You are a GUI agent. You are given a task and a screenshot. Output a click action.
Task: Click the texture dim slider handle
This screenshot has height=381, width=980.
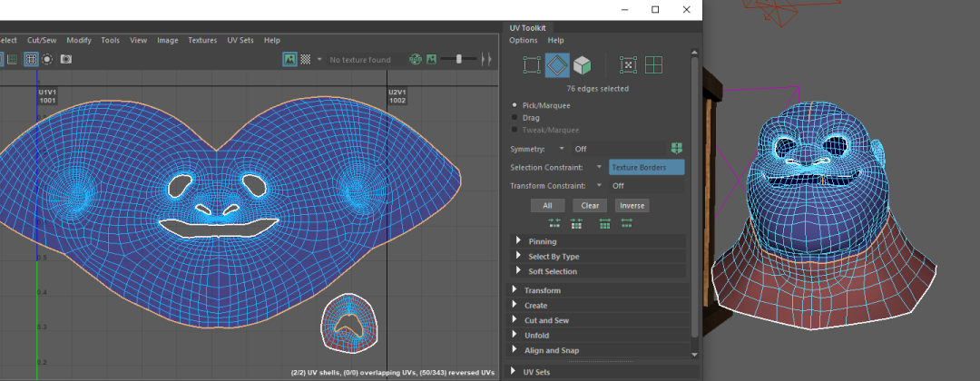point(459,59)
